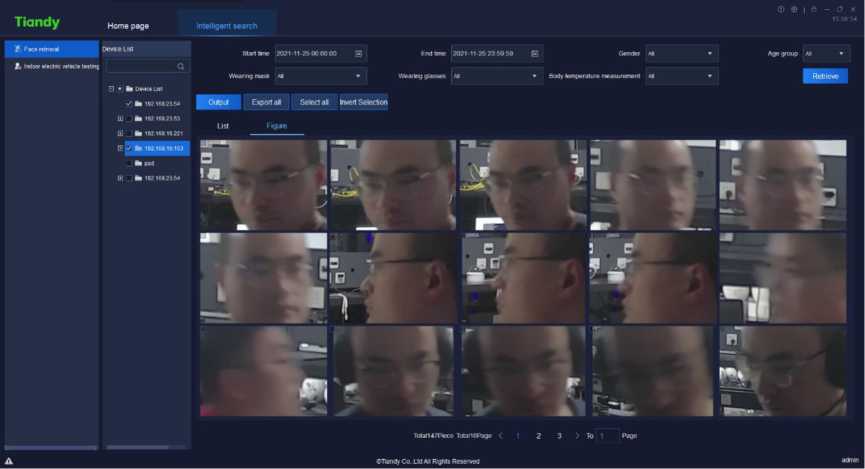Open the Gender dropdown
Image resolution: width=865 pixels, height=469 pixels.
pyautogui.click(x=681, y=53)
